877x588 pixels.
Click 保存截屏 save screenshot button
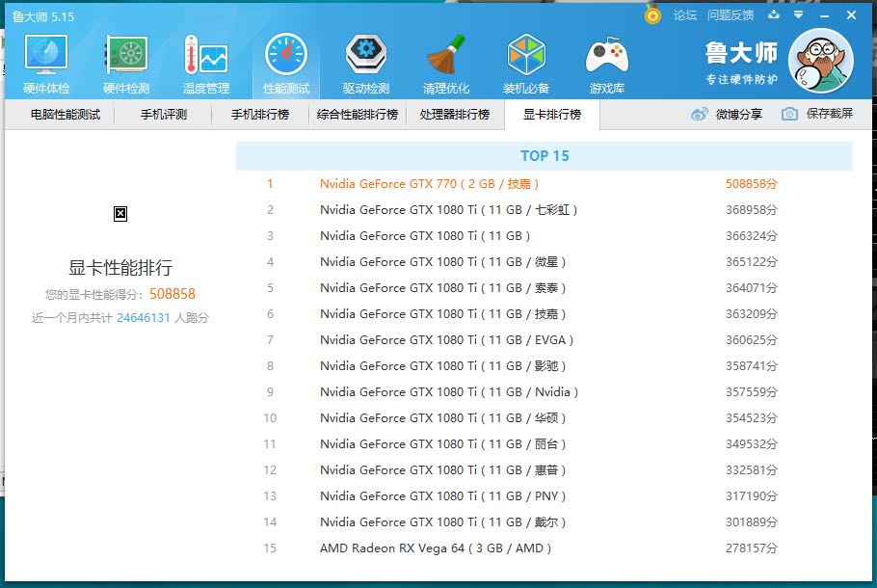(x=830, y=114)
